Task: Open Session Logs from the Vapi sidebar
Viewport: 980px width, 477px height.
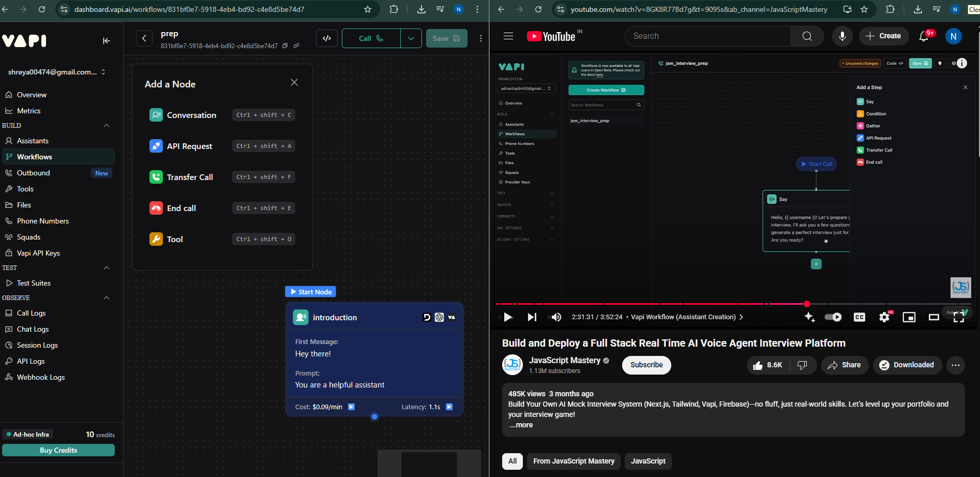Action: point(37,345)
